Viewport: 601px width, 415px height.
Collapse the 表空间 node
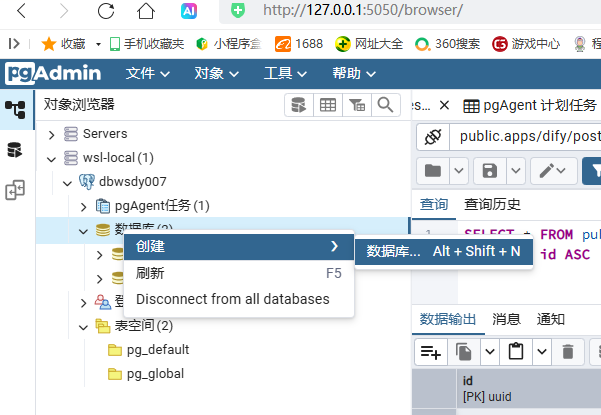84,327
